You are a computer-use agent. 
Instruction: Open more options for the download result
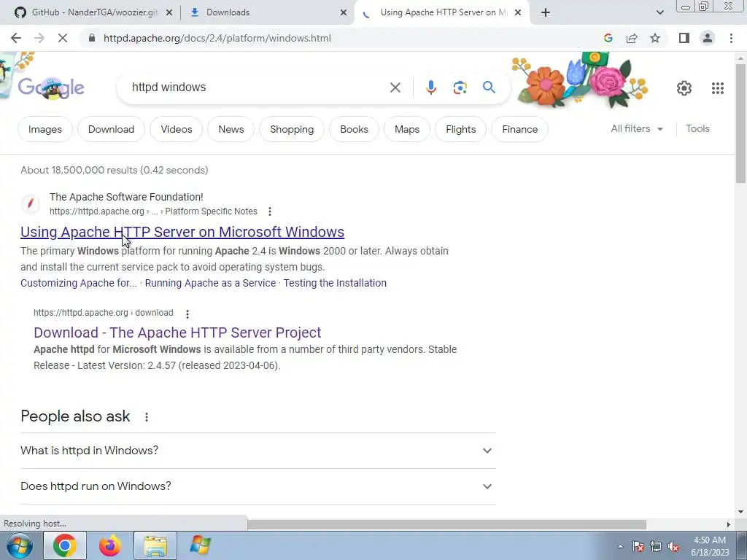[x=187, y=314]
